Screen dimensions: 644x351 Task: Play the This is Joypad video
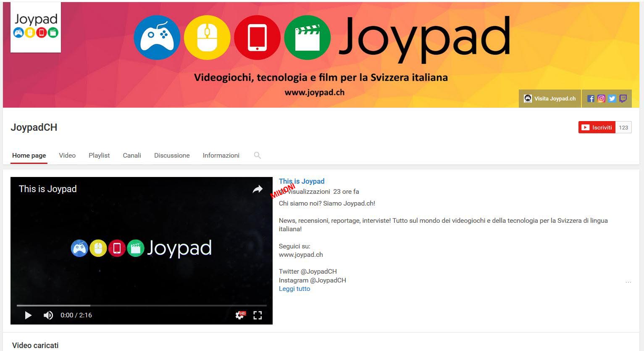(x=28, y=315)
